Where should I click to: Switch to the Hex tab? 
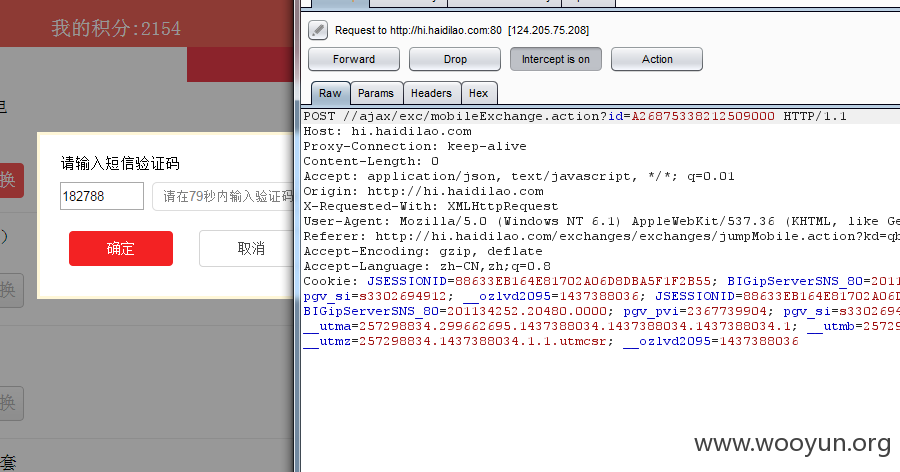(478, 93)
